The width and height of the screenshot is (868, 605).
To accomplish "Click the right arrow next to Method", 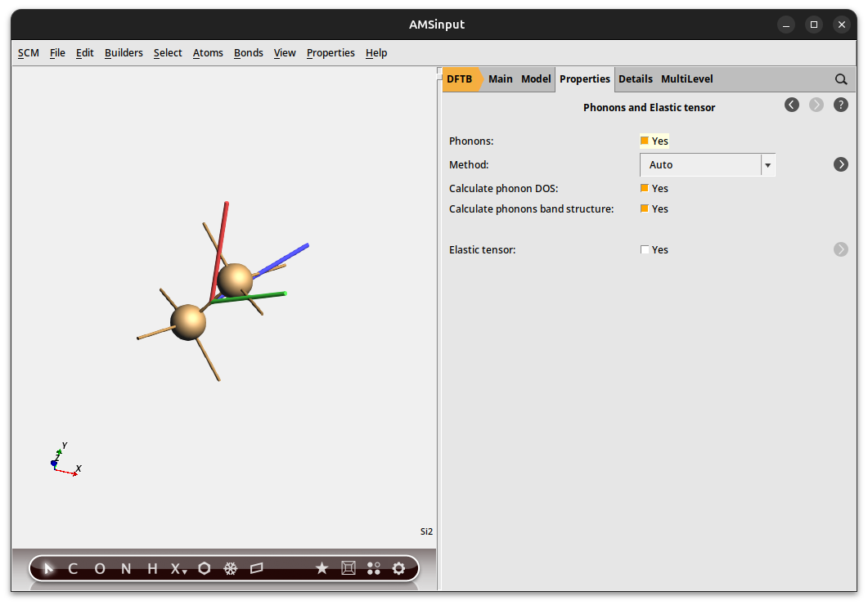I will 840,164.
